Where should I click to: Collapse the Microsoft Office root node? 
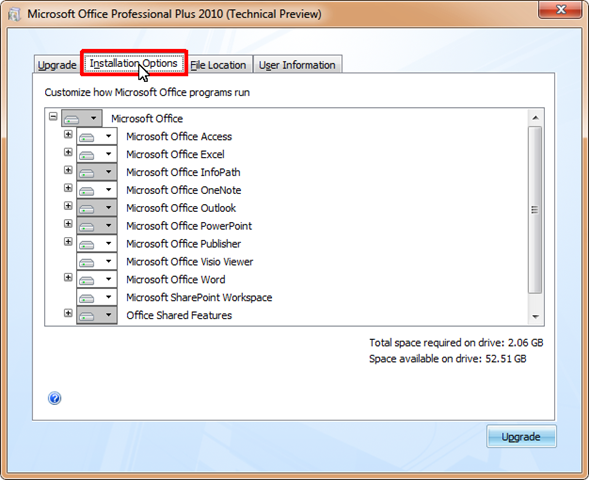pos(53,117)
